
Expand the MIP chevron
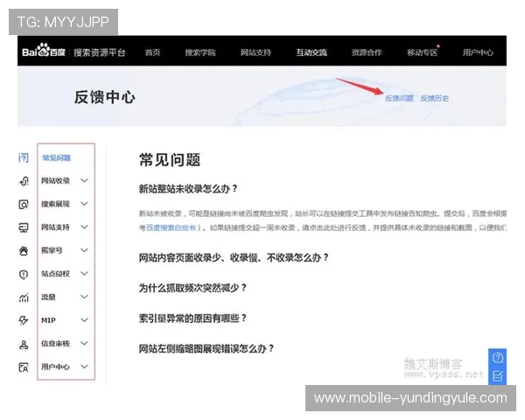pos(84,320)
